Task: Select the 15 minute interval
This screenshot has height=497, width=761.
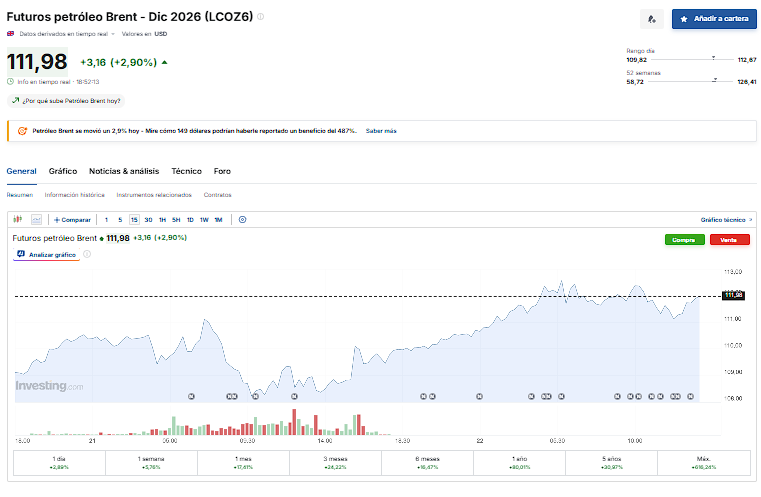Action: point(134,220)
